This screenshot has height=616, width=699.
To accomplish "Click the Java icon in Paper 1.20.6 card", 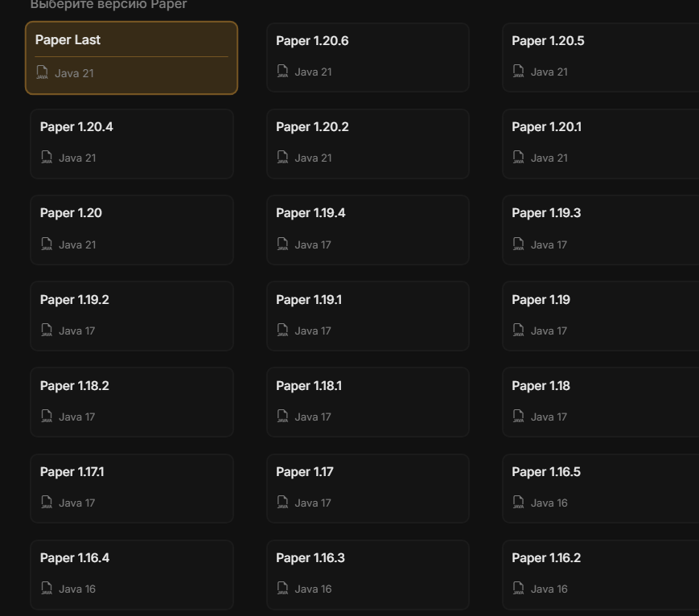I will pos(282,71).
